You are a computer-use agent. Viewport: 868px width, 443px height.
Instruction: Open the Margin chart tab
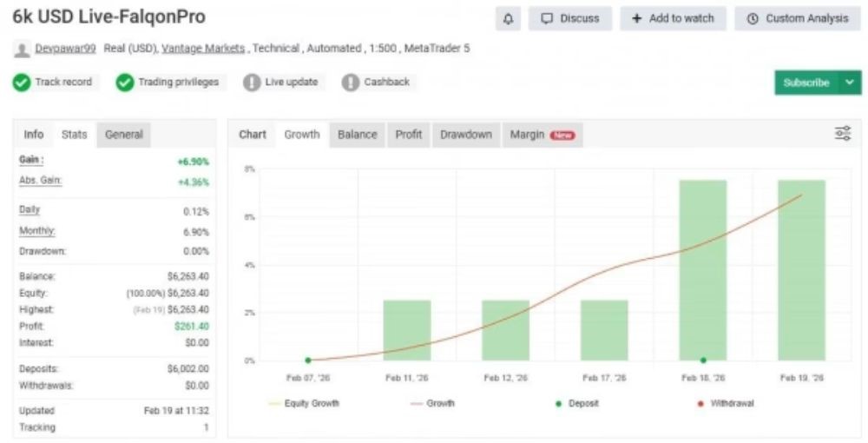point(542,135)
